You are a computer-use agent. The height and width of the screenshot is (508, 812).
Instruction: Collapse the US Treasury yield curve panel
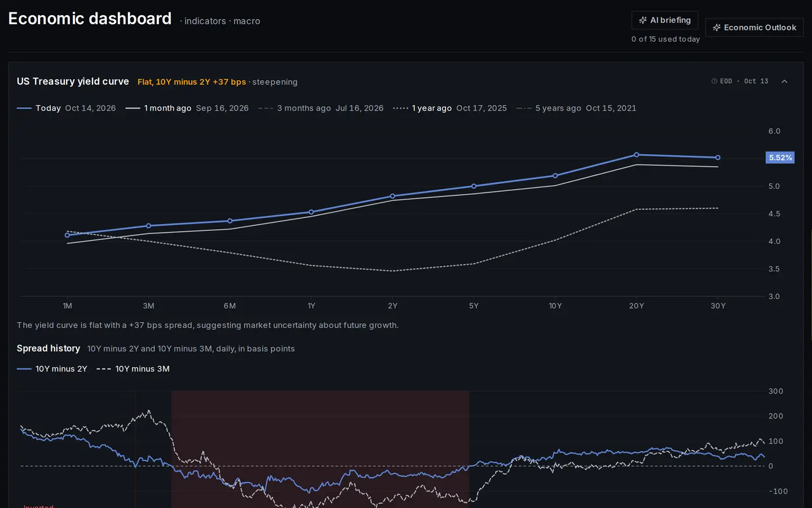point(784,81)
